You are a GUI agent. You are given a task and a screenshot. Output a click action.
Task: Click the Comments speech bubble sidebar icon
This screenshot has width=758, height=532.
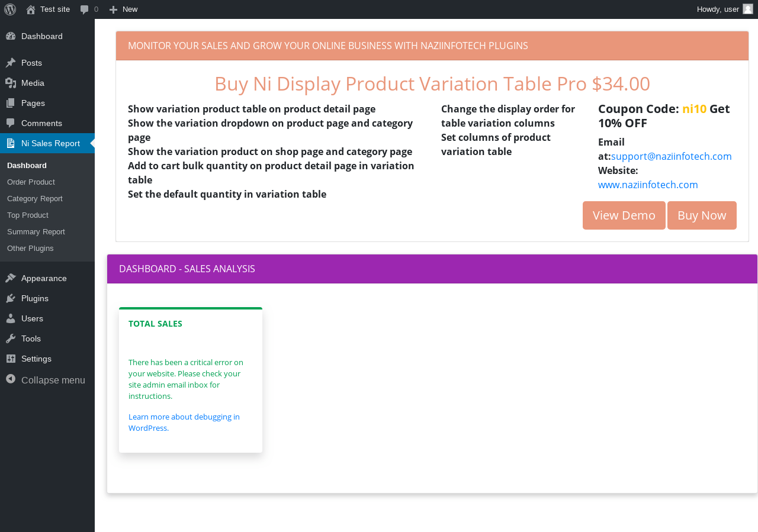coord(11,123)
